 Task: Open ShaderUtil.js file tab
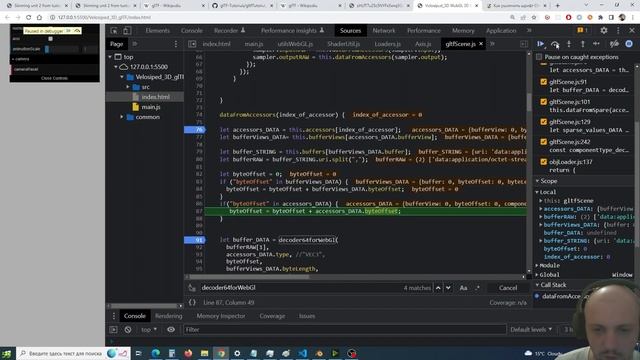pos(343,44)
